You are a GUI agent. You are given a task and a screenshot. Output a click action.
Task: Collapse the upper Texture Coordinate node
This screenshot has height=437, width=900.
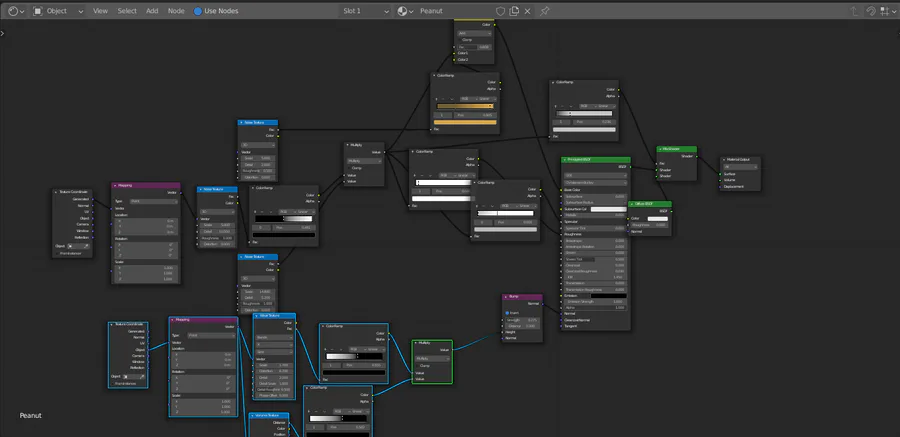tap(56, 192)
